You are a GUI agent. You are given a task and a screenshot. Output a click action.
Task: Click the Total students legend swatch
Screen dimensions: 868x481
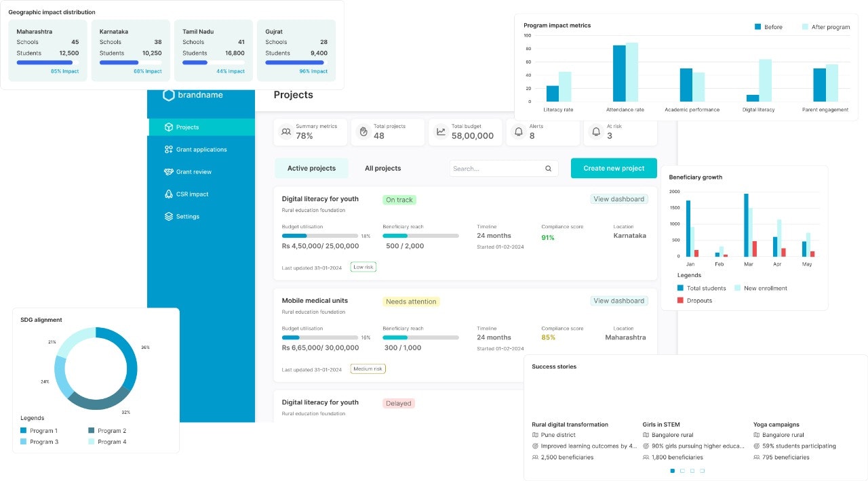(680, 288)
